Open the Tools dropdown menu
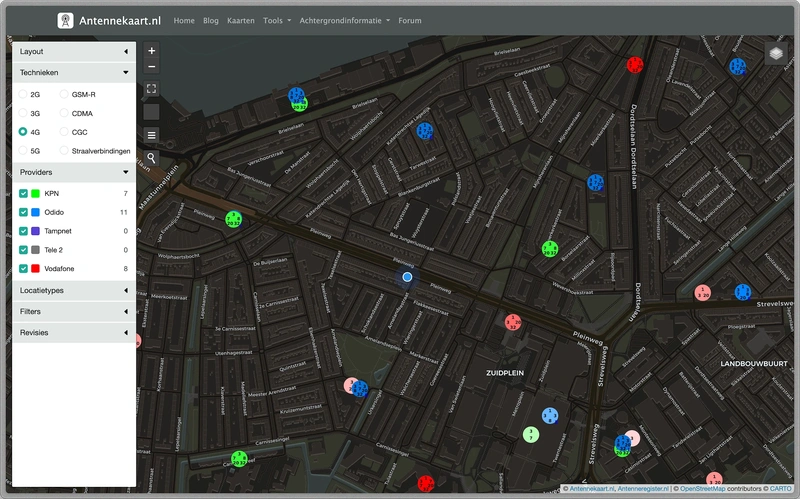The image size is (800, 499). tap(277, 20)
